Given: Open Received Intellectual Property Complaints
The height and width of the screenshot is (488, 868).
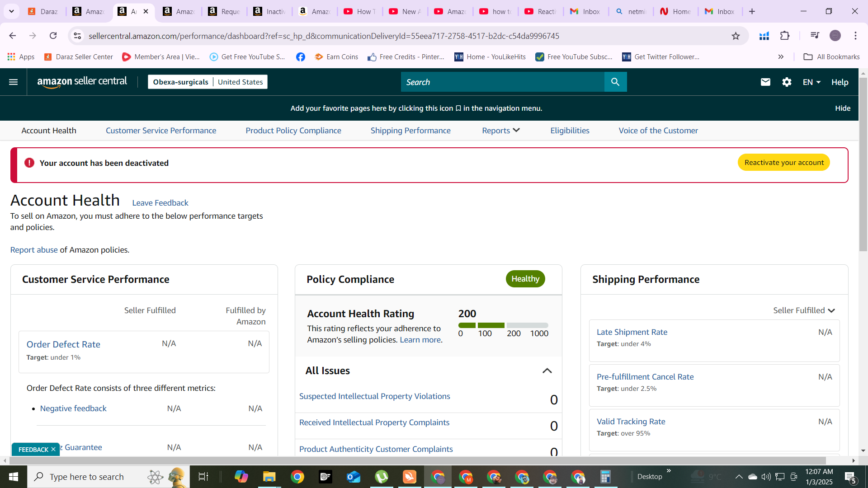Looking at the screenshot, I should pos(374,422).
